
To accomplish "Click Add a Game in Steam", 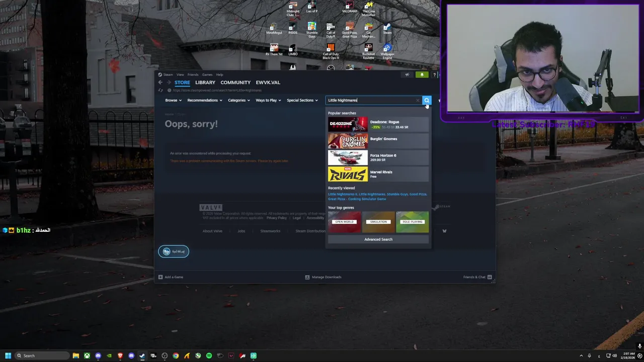I will pos(171,277).
